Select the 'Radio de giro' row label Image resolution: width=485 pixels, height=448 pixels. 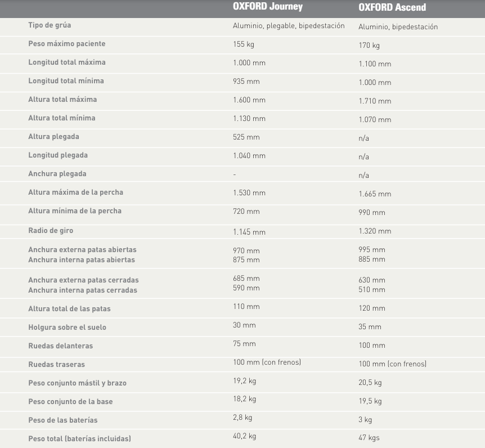pos(51,231)
